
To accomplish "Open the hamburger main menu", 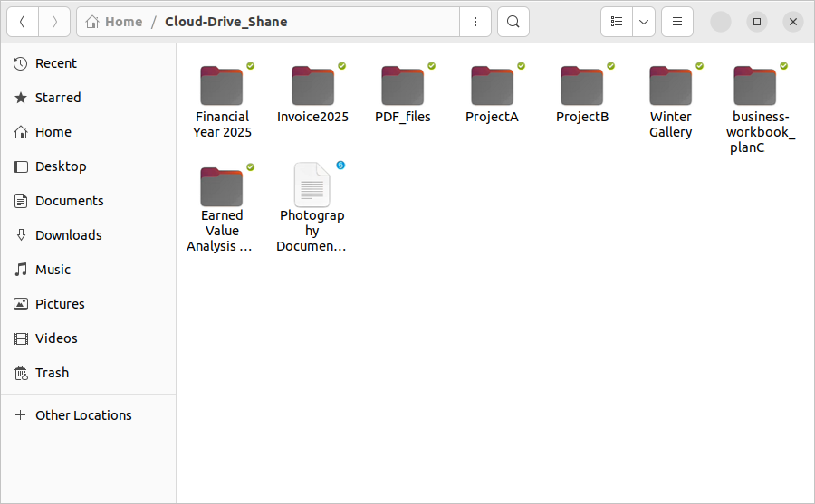I will [677, 22].
